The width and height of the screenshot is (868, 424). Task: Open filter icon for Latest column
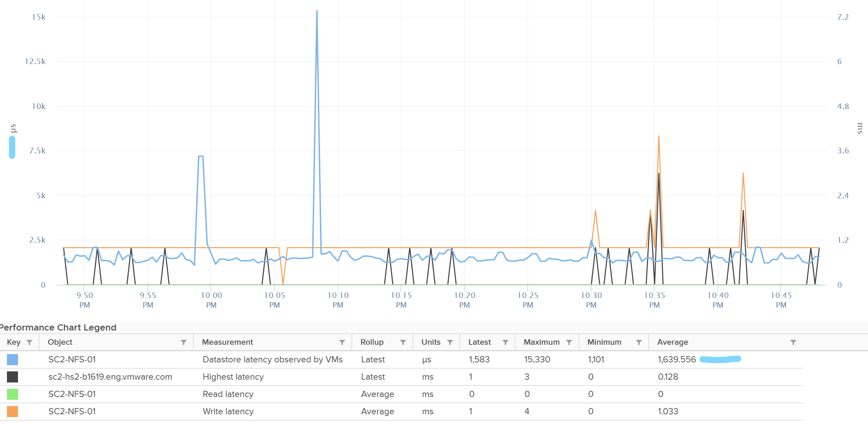tap(505, 342)
